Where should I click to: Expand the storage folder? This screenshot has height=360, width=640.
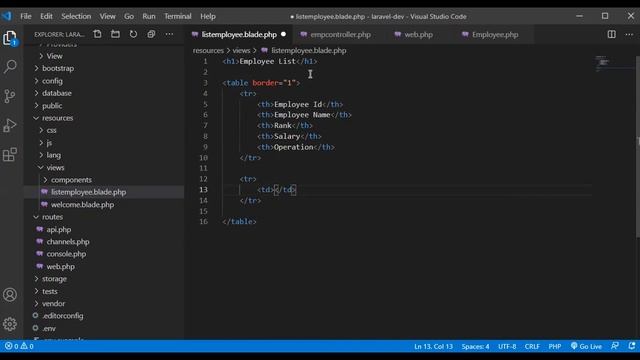[54, 279]
